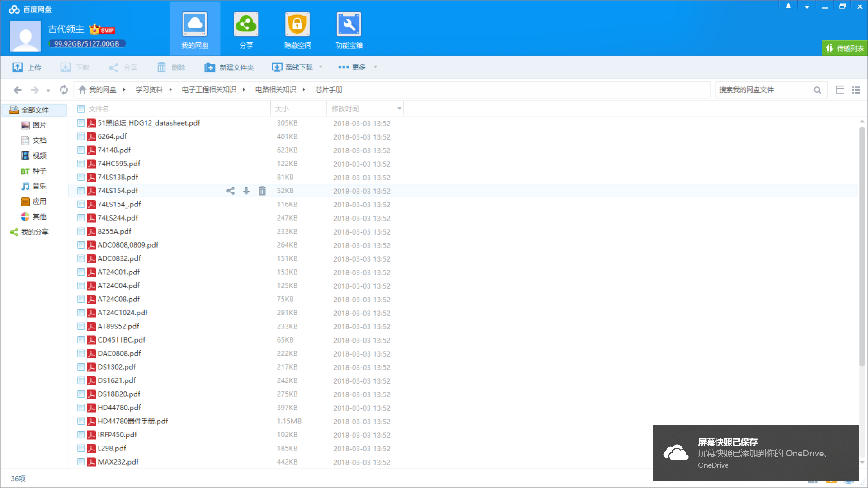Screen dimensions: 868x488
Task: Check the box for 74HC595.pdf
Action: point(81,164)
